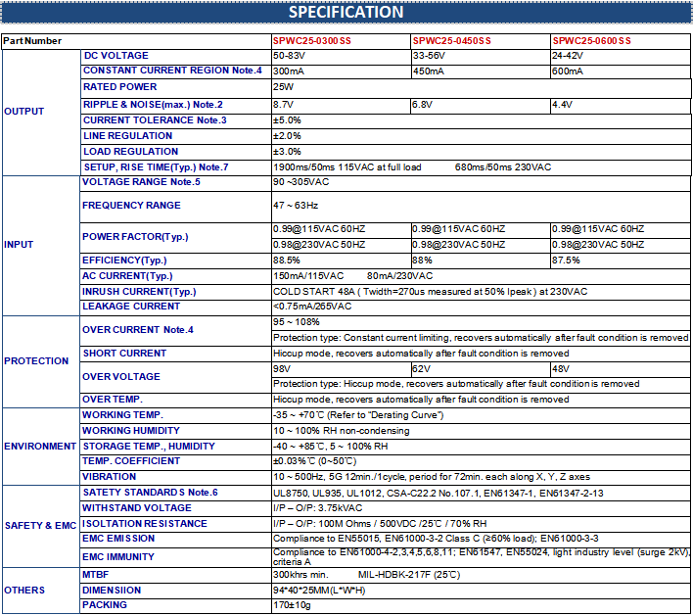Select the SPWC25-0600SS column header
Image resolution: width=693 pixels, height=616 pixels.
point(591,41)
